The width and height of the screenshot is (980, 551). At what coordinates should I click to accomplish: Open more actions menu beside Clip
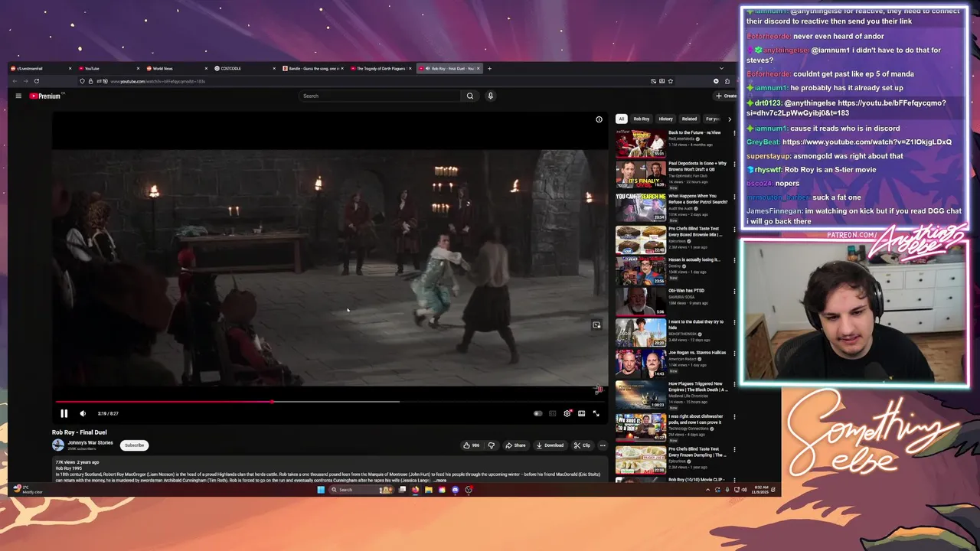(x=603, y=445)
